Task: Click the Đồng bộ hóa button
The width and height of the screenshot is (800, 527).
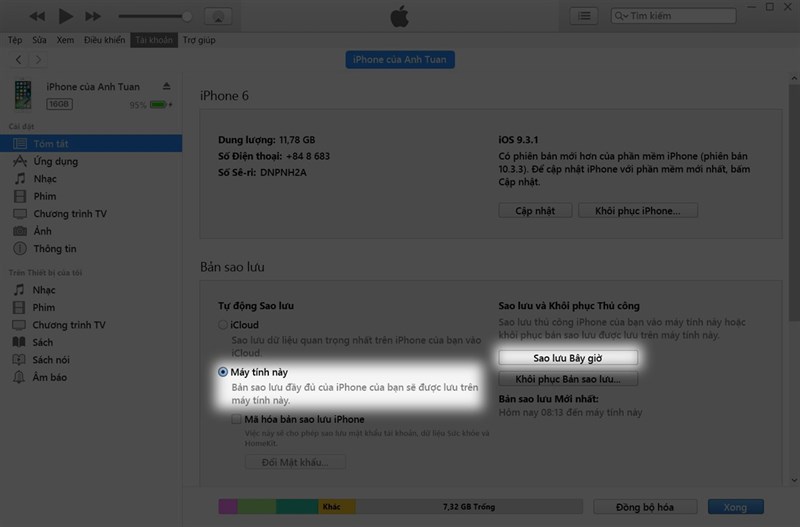Action: point(645,507)
